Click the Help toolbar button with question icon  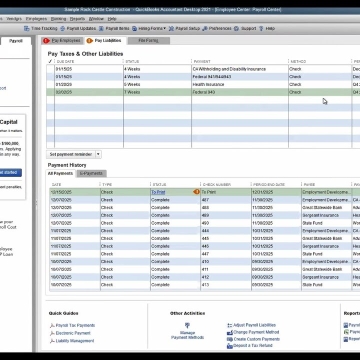click(267, 29)
